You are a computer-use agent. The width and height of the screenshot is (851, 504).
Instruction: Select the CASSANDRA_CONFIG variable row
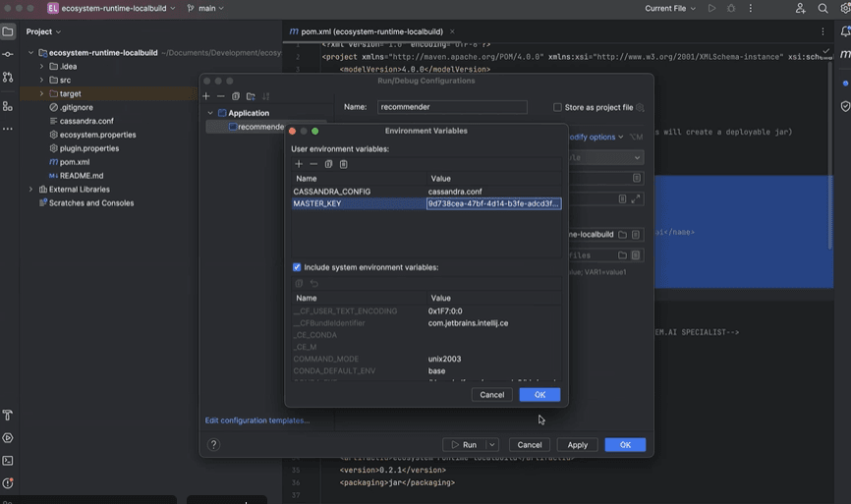[x=426, y=191]
